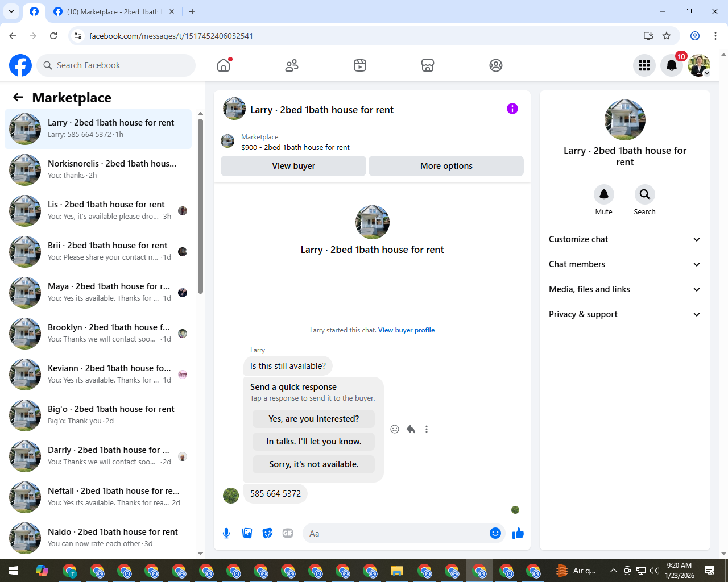Viewport: 728px width, 582px height.
Task: Open the Friends icon in top navigation
Action: coord(292,65)
